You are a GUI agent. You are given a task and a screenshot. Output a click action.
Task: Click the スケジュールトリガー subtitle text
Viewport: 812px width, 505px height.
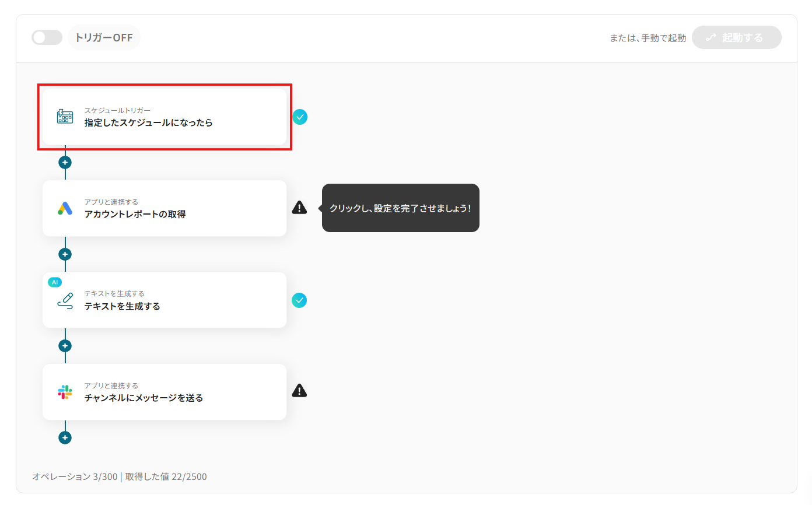pos(117,110)
